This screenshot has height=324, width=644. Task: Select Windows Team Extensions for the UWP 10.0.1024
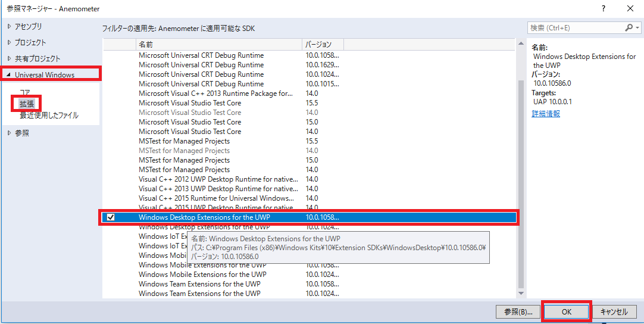pos(308,294)
